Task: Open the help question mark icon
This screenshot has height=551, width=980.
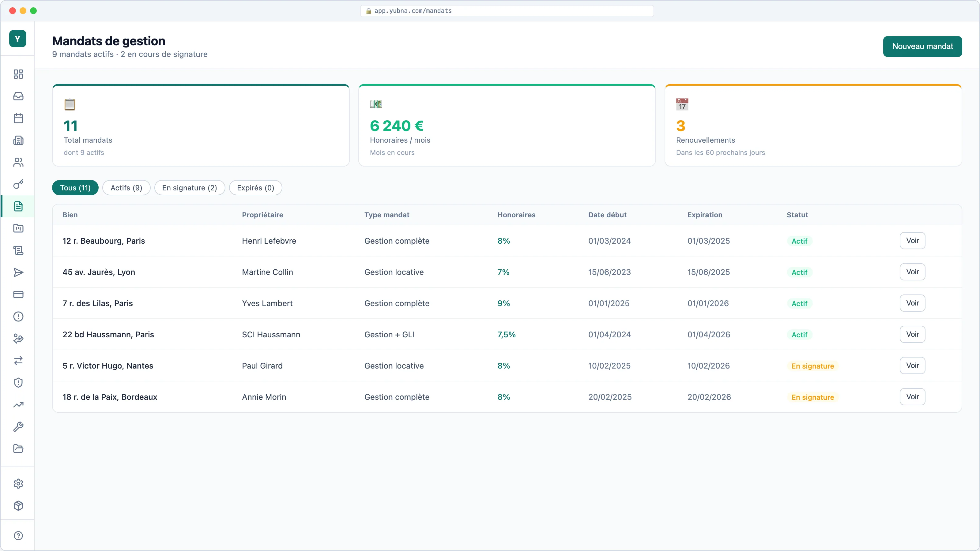Action: click(18, 536)
